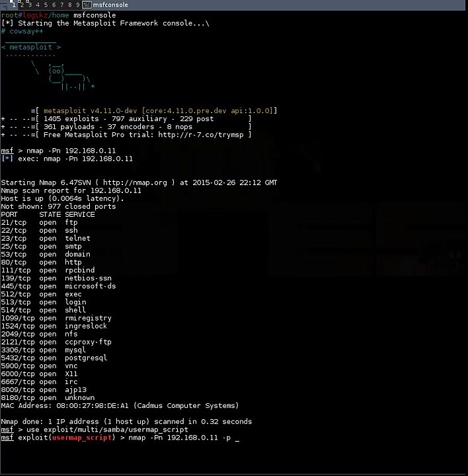Click the '361 payloads - 37 encoders' line

click(x=126, y=127)
